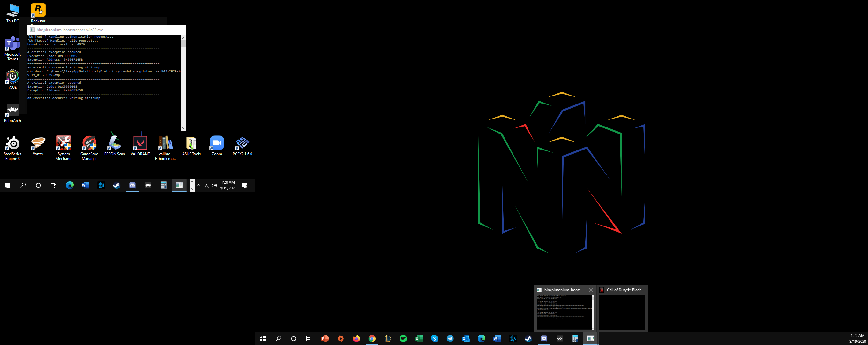The width and height of the screenshot is (868, 345).
Task: Open the VALORANT desktop shortcut
Action: (140, 146)
